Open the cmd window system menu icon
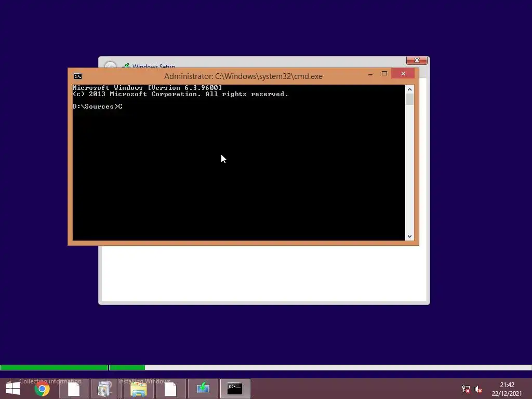532x399 pixels. (78, 76)
